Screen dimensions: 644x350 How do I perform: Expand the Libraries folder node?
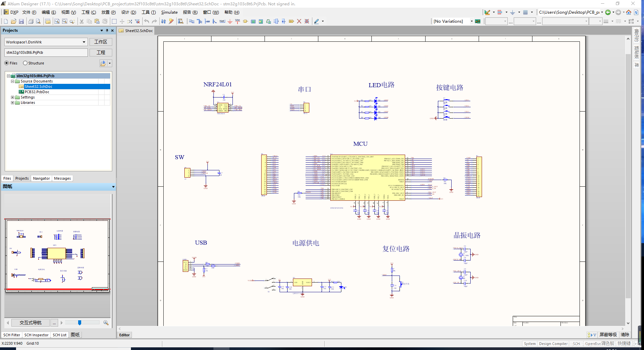click(13, 103)
